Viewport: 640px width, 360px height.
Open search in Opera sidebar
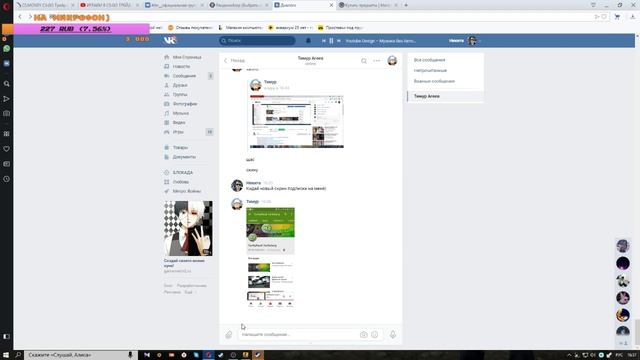7,84
